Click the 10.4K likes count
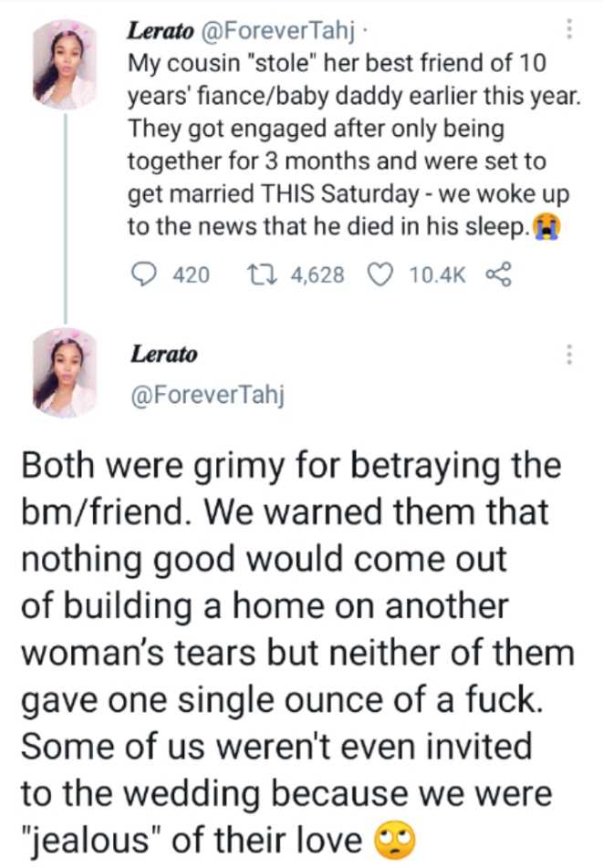 (x=438, y=274)
